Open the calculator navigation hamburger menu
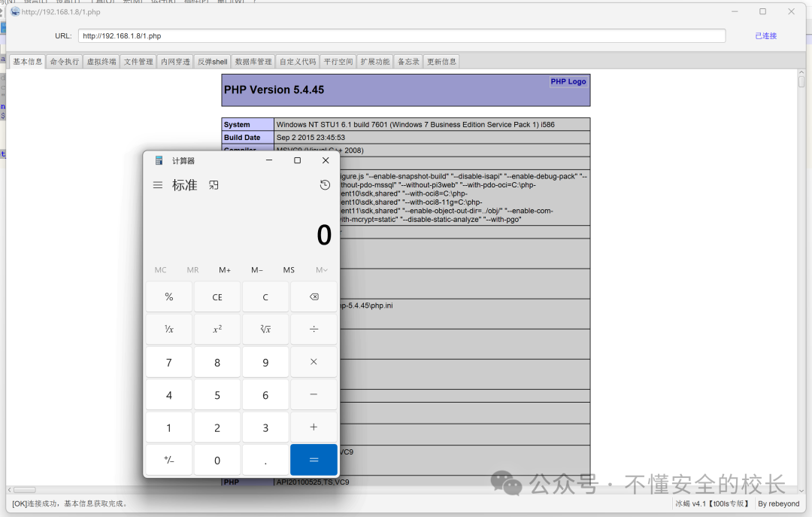Viewport: 812px width, 517px height. (158, 185)
